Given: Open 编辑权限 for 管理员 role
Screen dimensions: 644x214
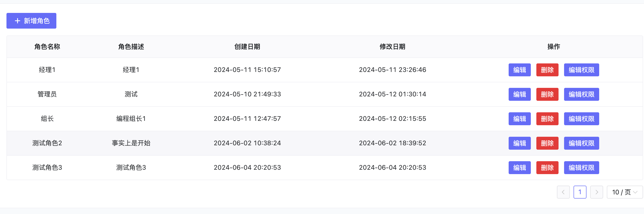Looking at the screenshot, I should tap(581, 94).
